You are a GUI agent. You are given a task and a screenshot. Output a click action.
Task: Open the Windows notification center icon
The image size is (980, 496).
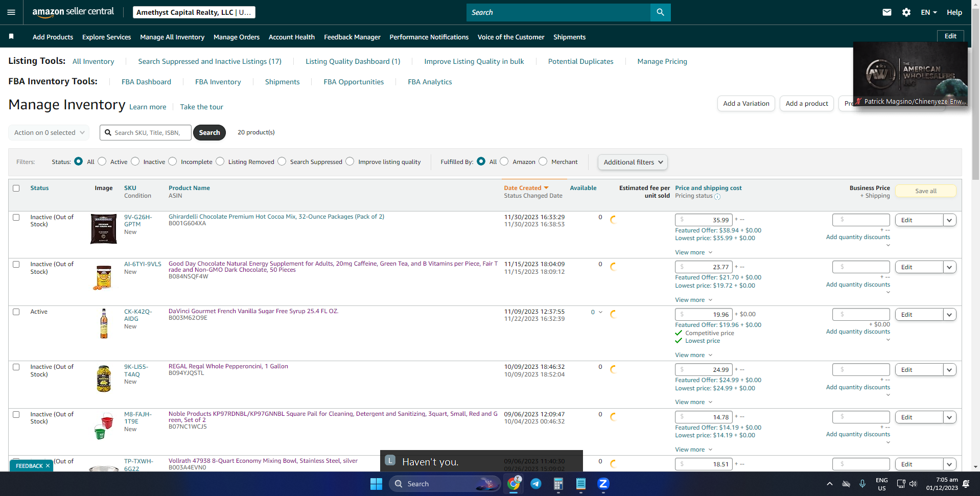pos(966,484)
